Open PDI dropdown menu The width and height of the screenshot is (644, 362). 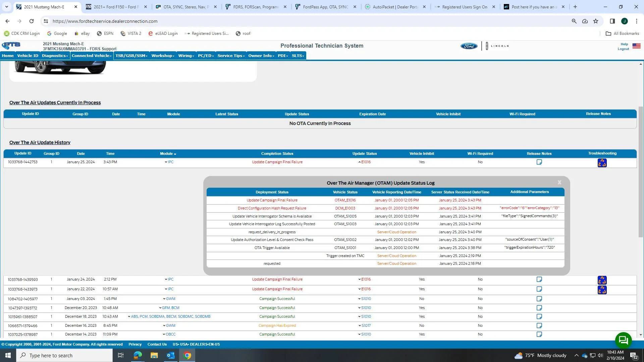coord(283,56)
